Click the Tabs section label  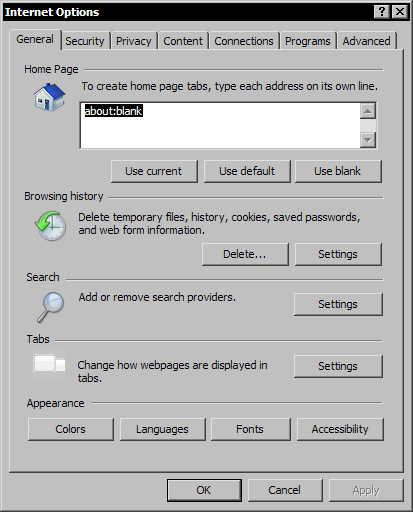click(38, 339)
